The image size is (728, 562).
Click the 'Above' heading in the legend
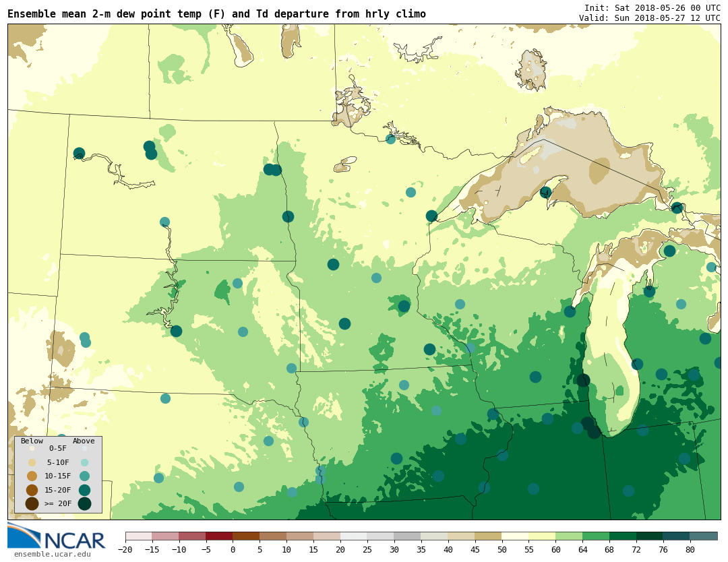pyautogui.click(x=84, y=441)
